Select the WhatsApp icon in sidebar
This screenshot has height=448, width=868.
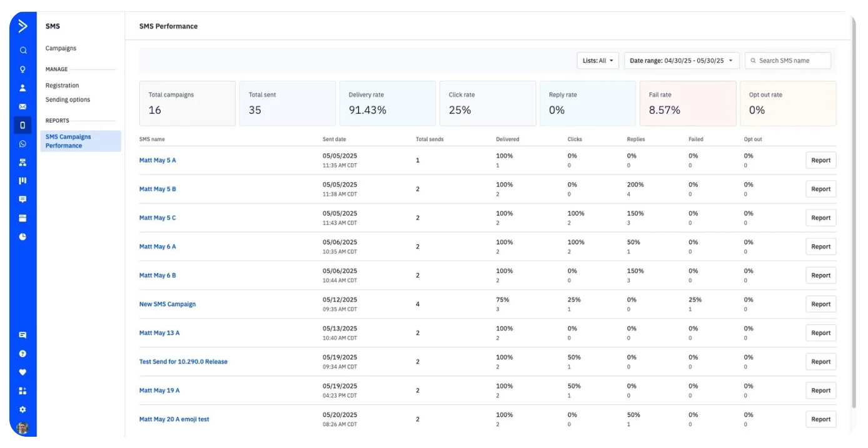coord(23,144)
